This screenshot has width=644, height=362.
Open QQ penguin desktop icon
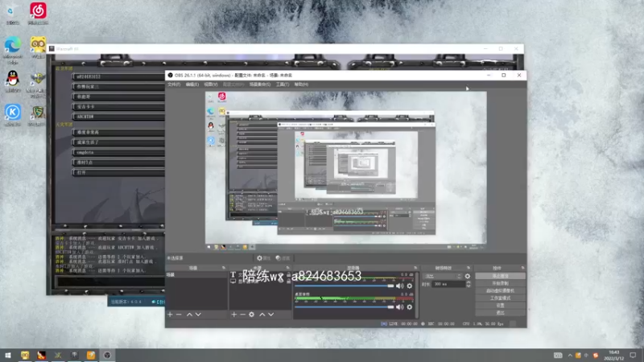click(x=13, y=81)
